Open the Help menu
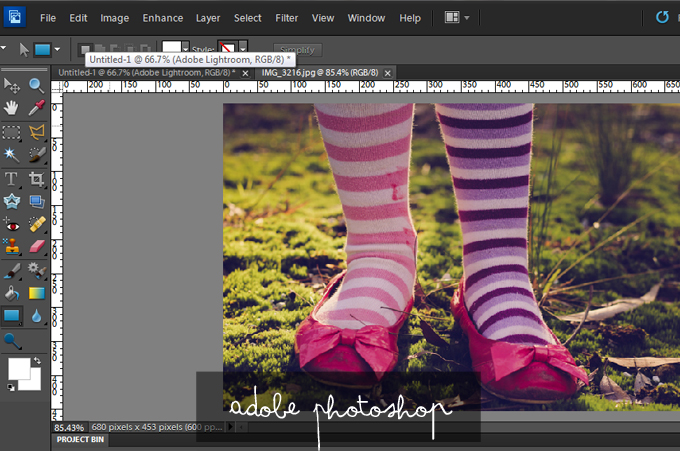This screenshot has height=451, width=680. pos(410,18)
